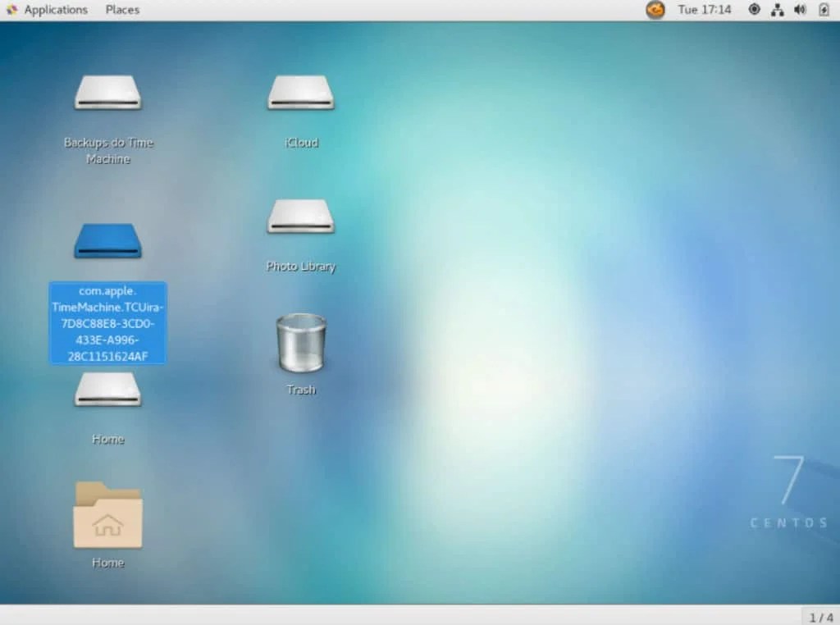Click the accessibility target icon
Screen dimensions: 840x625
pyautogui.click(x=754, y=10)
